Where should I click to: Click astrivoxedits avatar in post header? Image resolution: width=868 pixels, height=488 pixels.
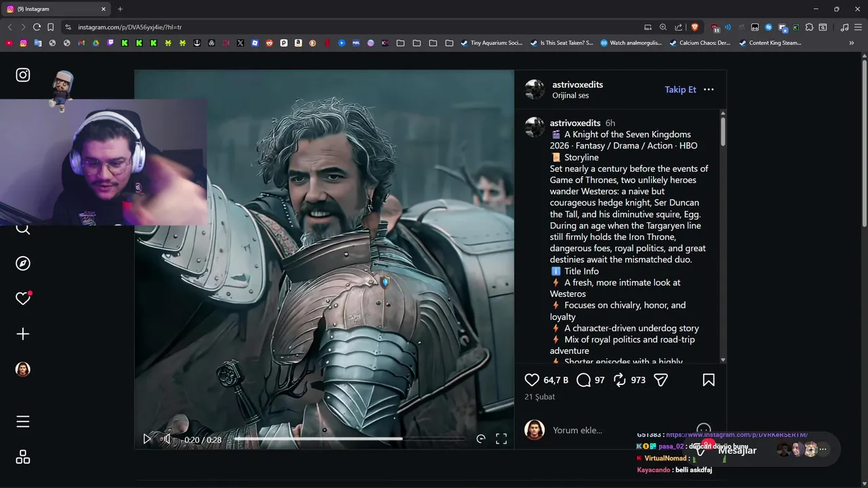click(x=534, y=89)
